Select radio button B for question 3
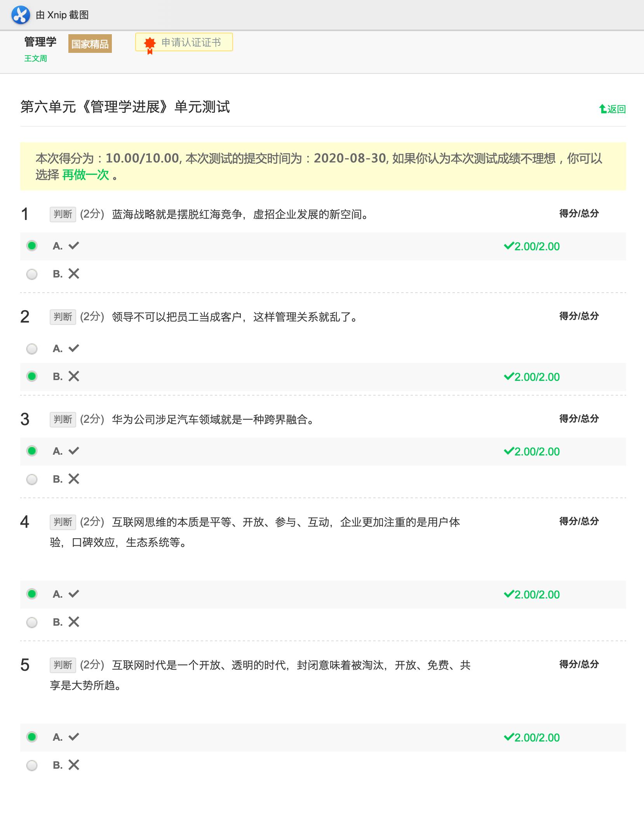 pyautogui.click(x=32, y=480)
